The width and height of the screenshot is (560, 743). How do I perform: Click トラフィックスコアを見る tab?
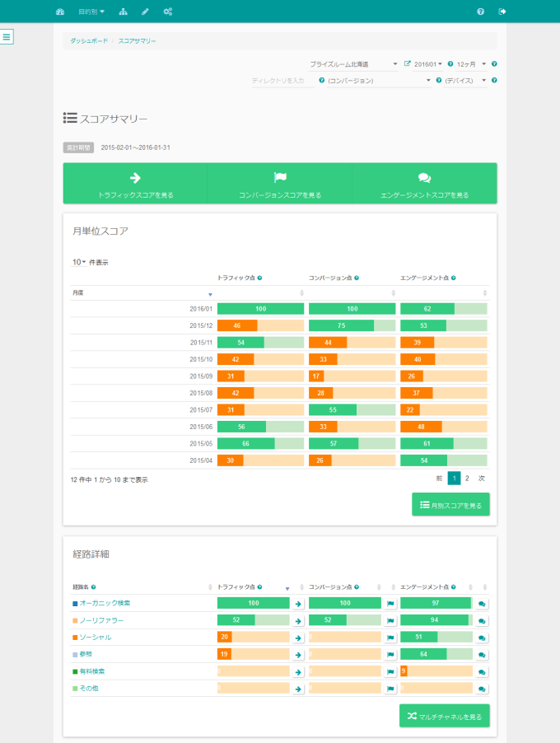click(135, 184)
